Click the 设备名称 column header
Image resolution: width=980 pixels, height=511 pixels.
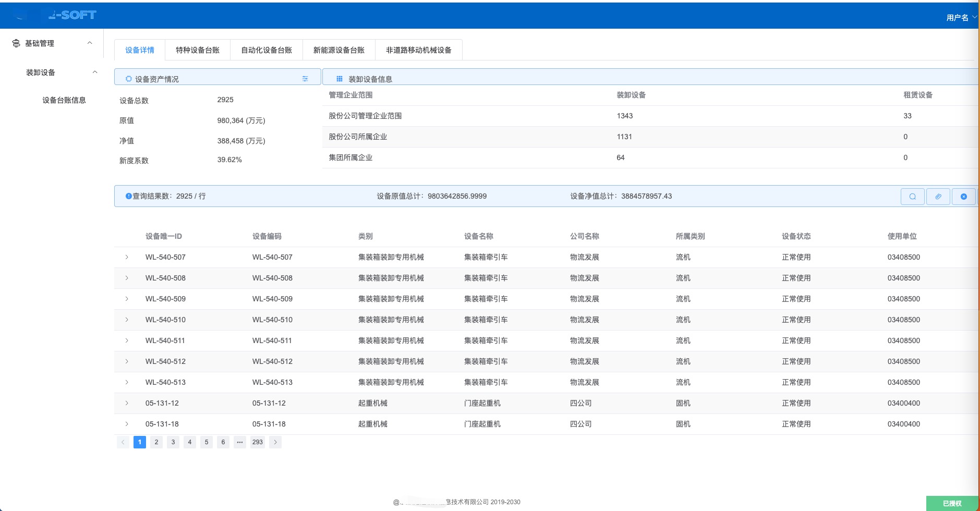click(x=479, y=236)
